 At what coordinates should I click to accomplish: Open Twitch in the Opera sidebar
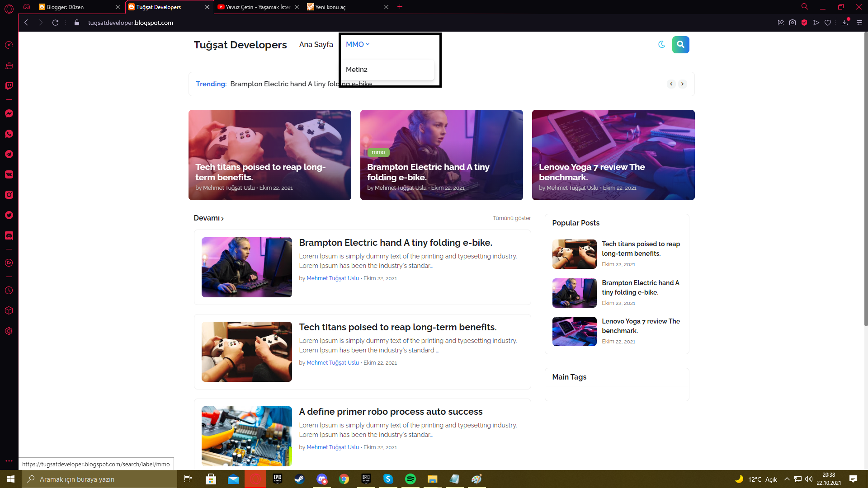pos(9,86)
